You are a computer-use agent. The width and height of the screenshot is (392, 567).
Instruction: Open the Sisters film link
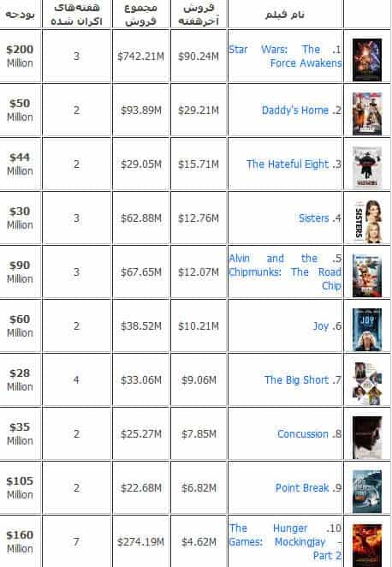[313, 218]
